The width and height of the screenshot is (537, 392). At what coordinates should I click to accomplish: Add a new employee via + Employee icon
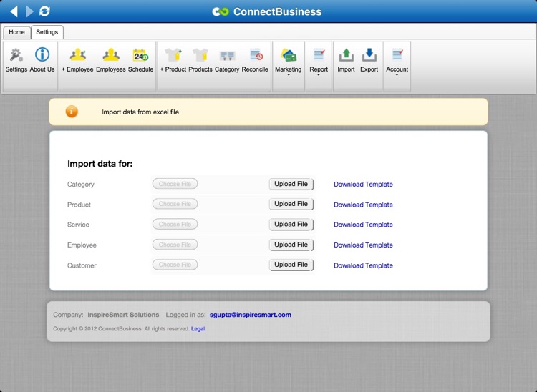(x=78, y=55)
